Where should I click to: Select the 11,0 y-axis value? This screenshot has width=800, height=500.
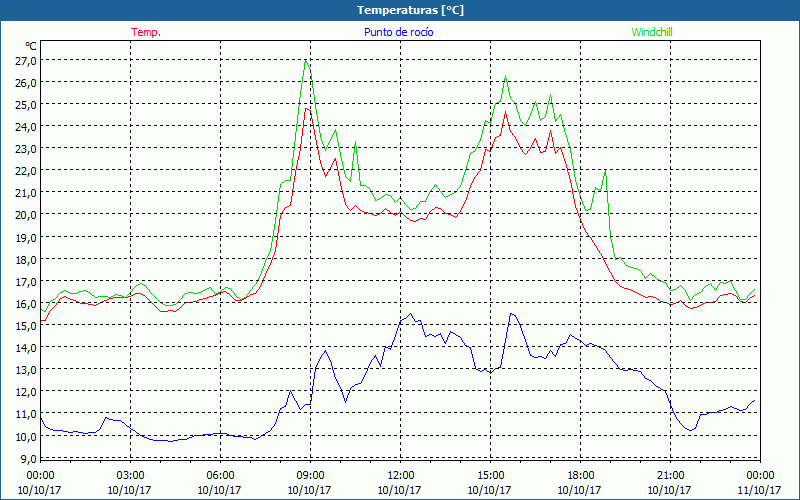click(26, 414)
